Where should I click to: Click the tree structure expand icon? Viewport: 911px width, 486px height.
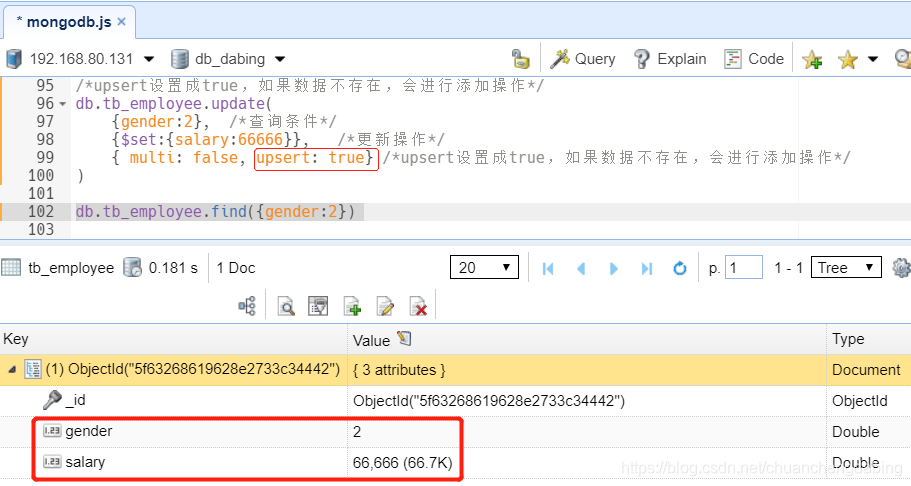[x=247, y=306]
